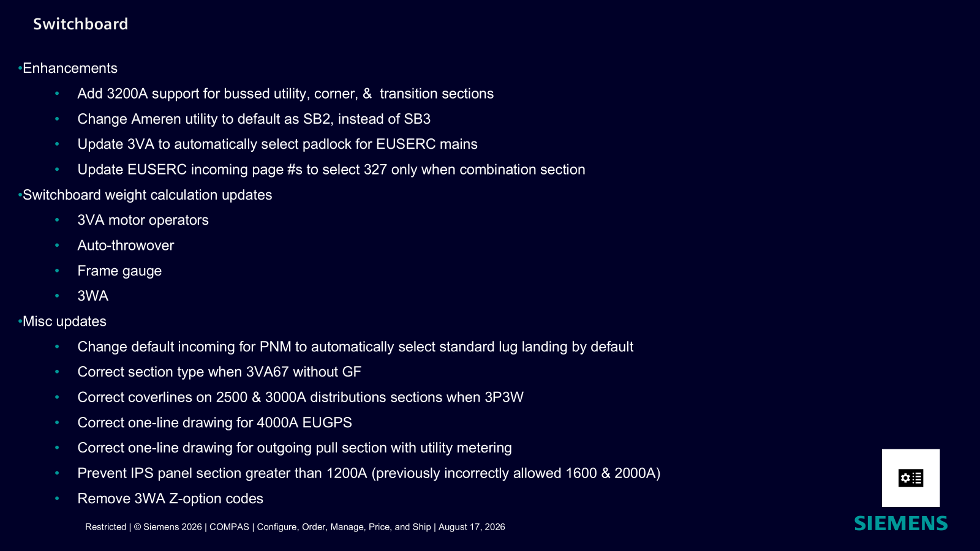Select the Misc updates heading
This screenshot has width=980, height=551.
pyautogui.click(x=64, y=321)
